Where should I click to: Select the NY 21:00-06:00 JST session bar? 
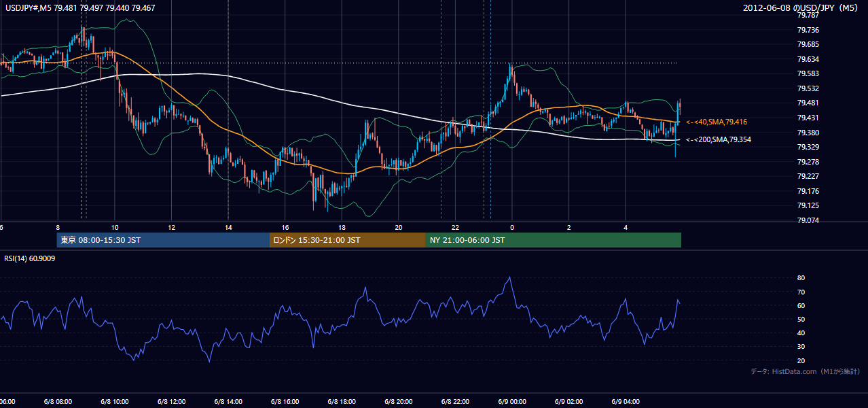[x=554, y=240]
